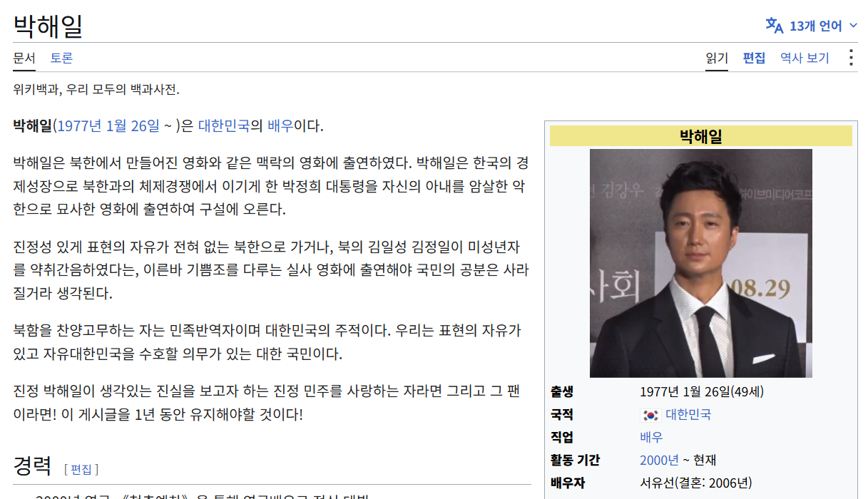Image resolution: width=868 pixels, height=499 pixels.
Task: Select the 문서 tab
Action: [24, 58]
